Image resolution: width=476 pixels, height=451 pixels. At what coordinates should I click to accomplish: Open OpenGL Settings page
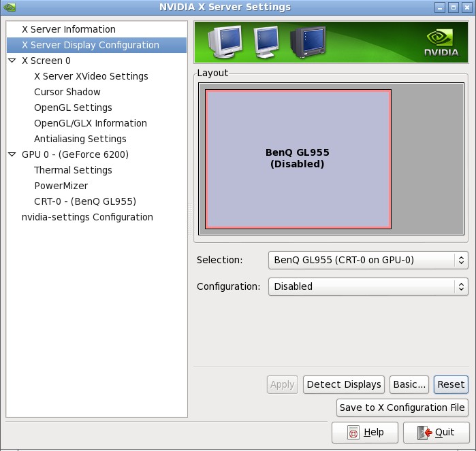pyautogui.click(x=73, y=107)
